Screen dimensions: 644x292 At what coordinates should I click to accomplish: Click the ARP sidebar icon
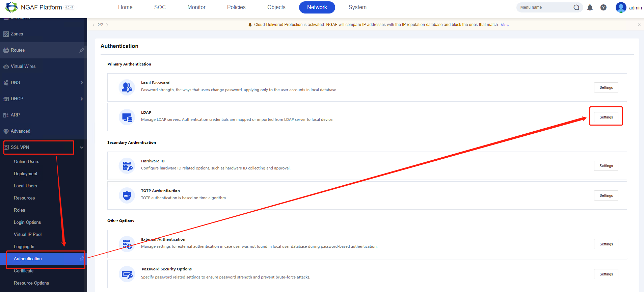tap(6, 115)
